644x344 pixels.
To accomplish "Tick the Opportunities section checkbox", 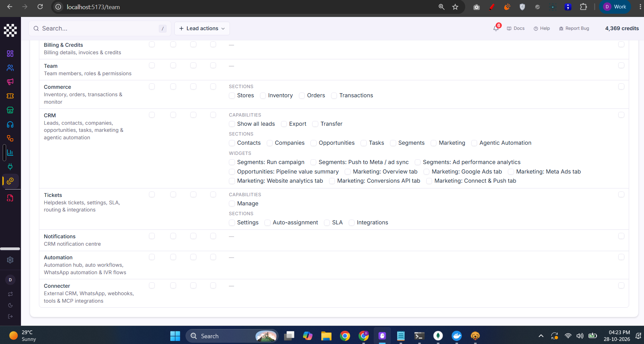I will (x=314, y=143).
